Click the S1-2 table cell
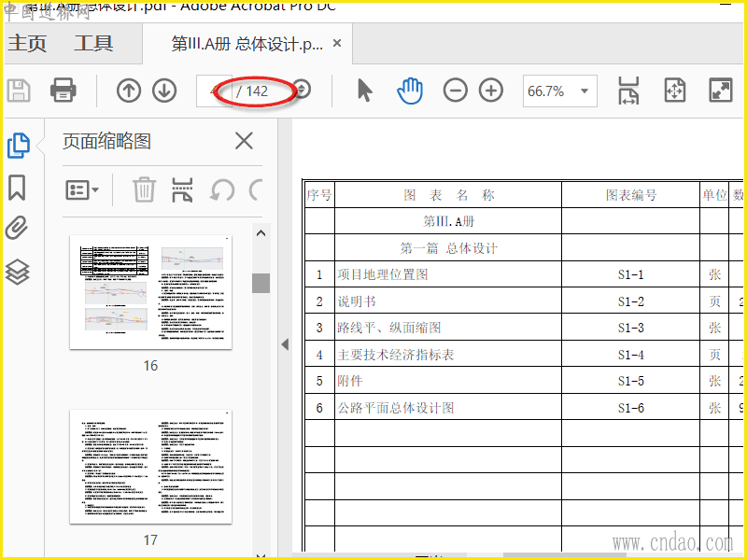Image resolution: width=747 pixels, height=560 pixels. (x=631, y=301)
